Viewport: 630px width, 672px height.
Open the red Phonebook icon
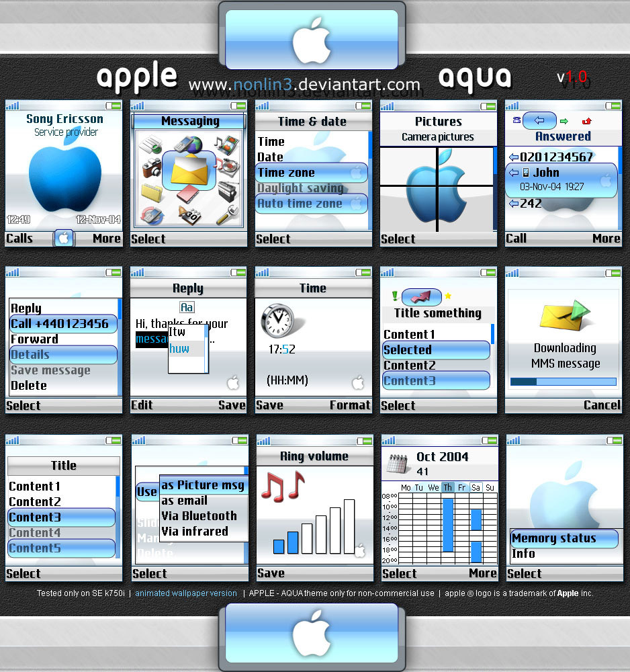(187, 194)
